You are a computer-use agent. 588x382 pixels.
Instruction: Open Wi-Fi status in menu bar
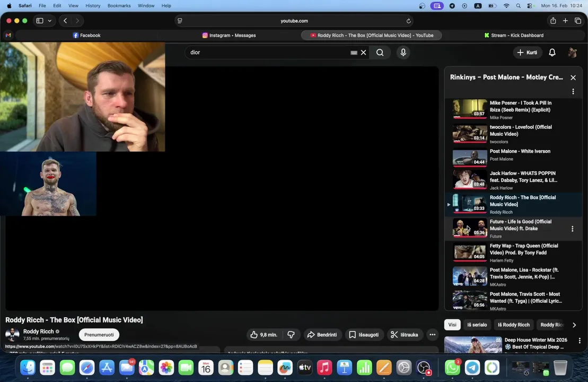tap(506, 6)
